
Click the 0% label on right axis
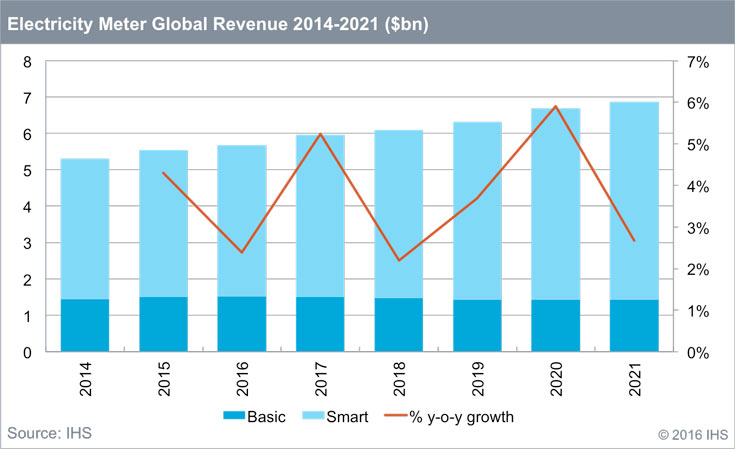point(698,353)
